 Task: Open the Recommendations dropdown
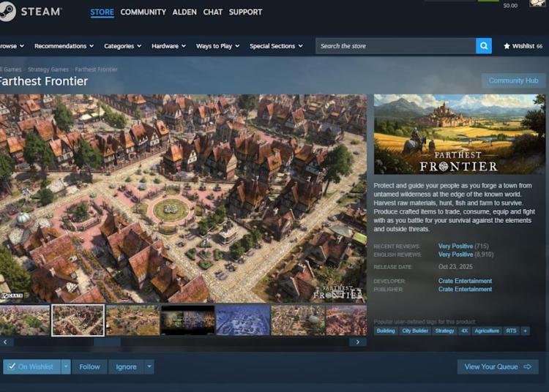click(x=64, y=46)
